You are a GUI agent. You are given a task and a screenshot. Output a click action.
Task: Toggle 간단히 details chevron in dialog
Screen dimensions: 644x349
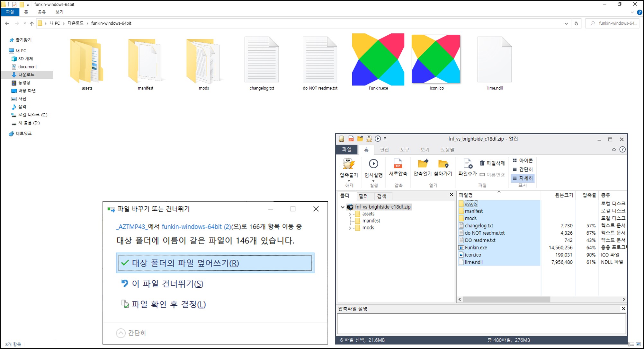(121, 333)
